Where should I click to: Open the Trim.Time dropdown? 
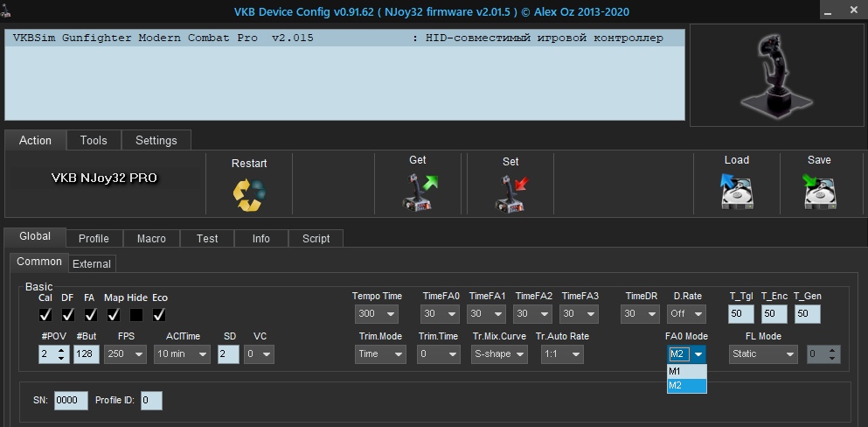pyautogui.click(x=438, y=353)
